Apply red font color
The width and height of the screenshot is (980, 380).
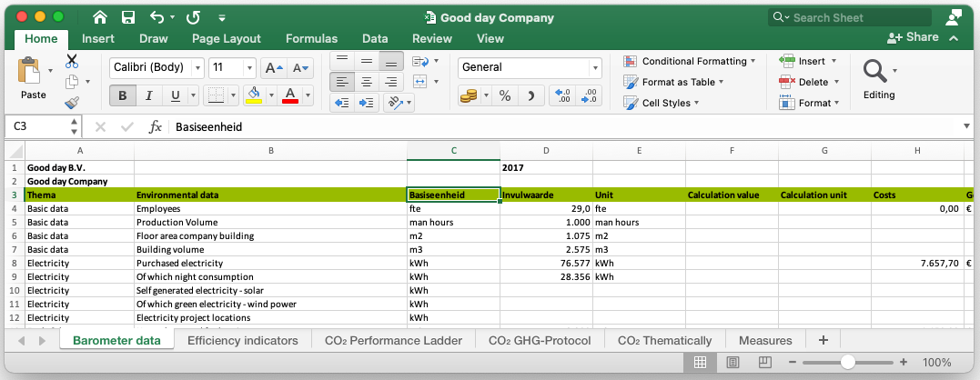290,95
